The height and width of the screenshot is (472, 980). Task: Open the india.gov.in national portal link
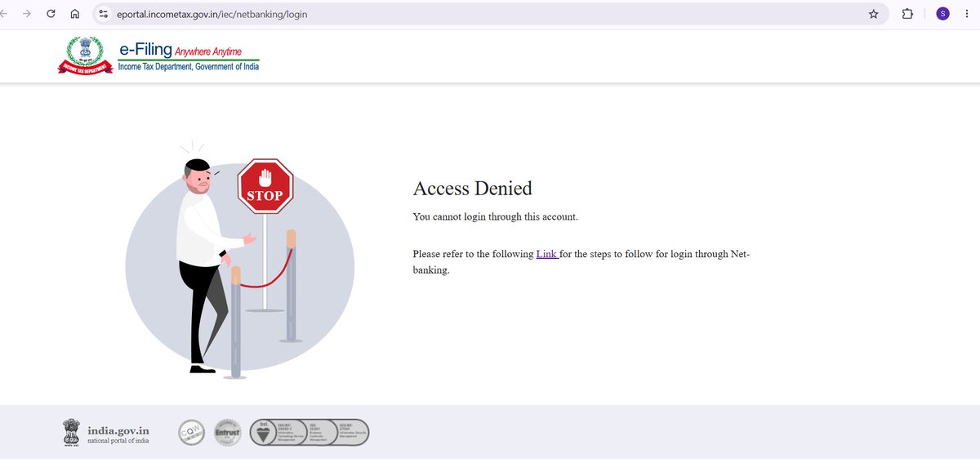point(118,434)
